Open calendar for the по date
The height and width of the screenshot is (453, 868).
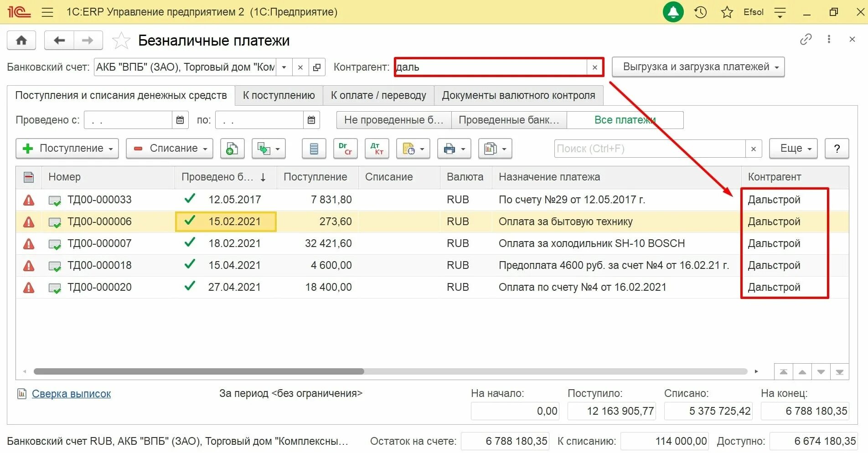(x=311, y=120)
